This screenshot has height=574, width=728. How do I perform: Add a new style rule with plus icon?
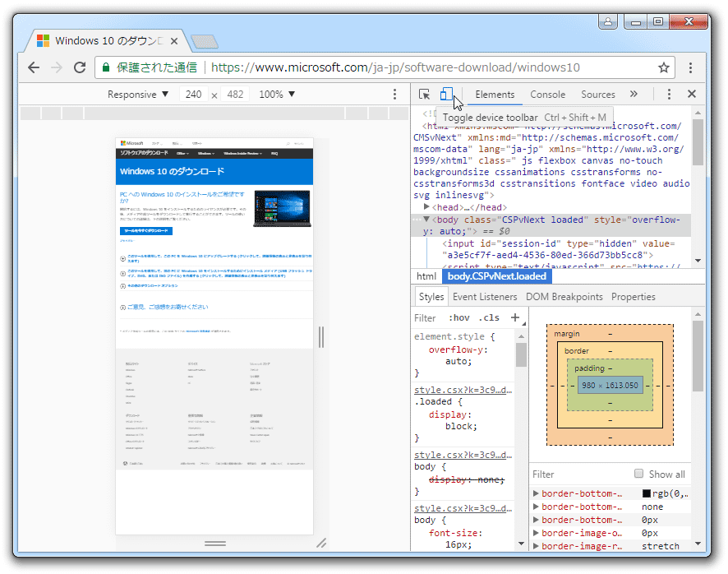click(515, 318)
